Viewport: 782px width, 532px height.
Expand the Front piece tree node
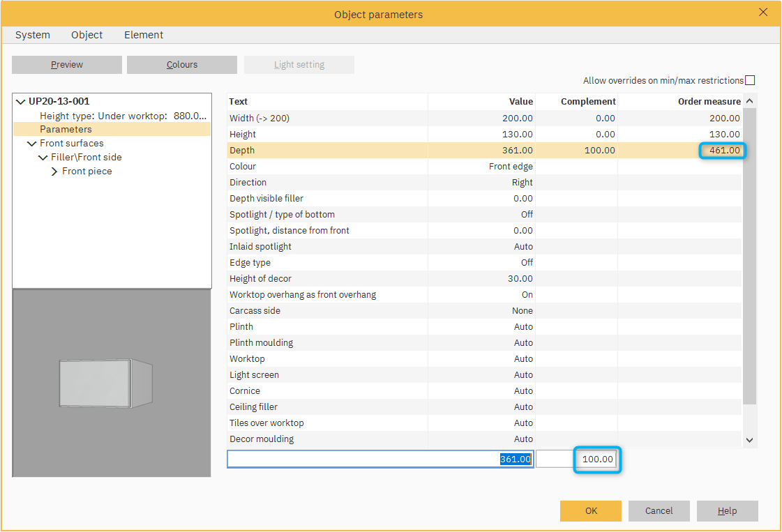(54, 172)
